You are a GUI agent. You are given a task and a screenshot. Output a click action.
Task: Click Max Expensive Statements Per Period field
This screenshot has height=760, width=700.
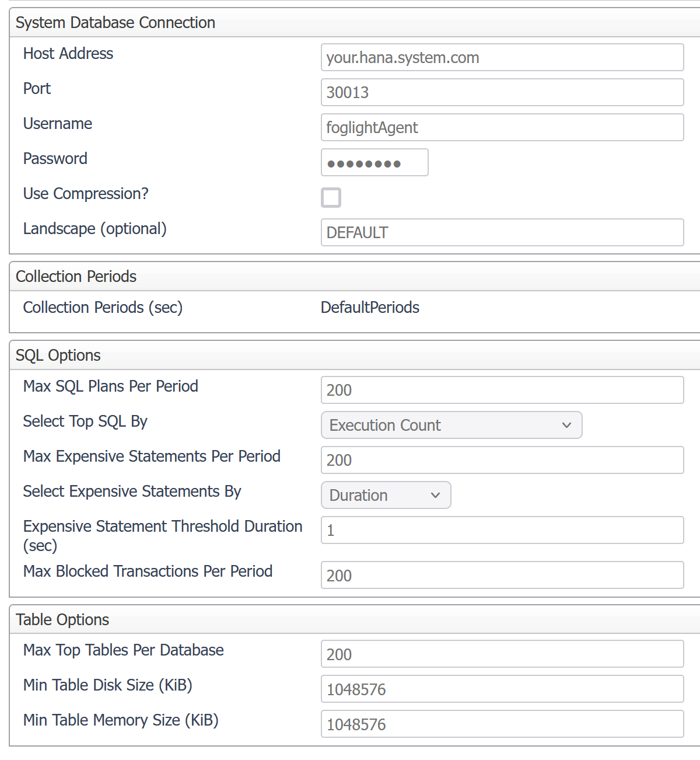tap(502, 460)
